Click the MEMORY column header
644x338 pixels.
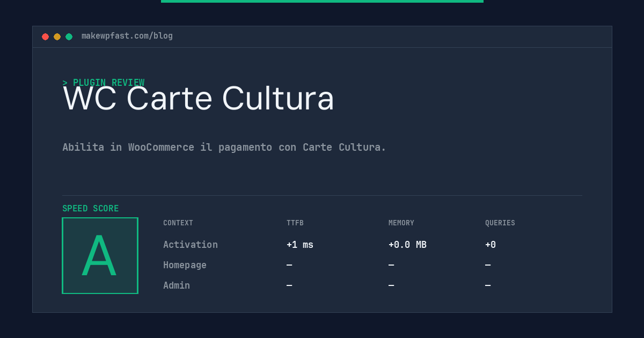point(401,223)
